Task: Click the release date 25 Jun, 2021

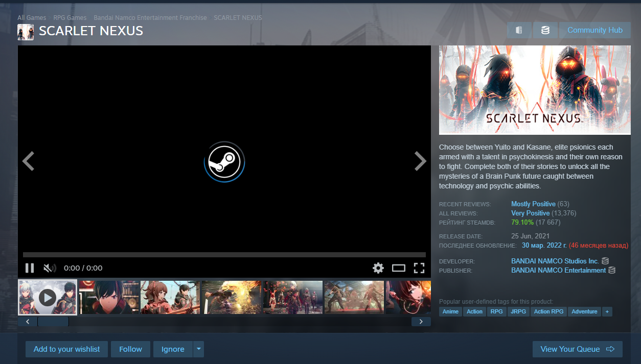Action: [x=531, y=236]
